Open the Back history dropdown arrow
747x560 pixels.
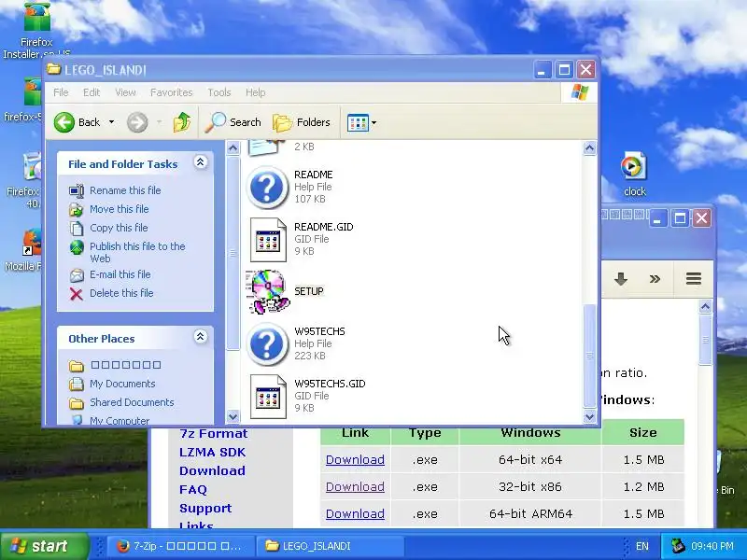pyautogui.click(x=111, y=122)
